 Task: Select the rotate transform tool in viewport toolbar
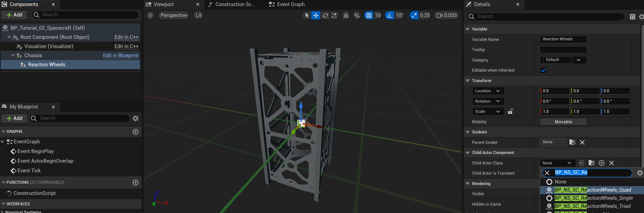tap(325, 16)
